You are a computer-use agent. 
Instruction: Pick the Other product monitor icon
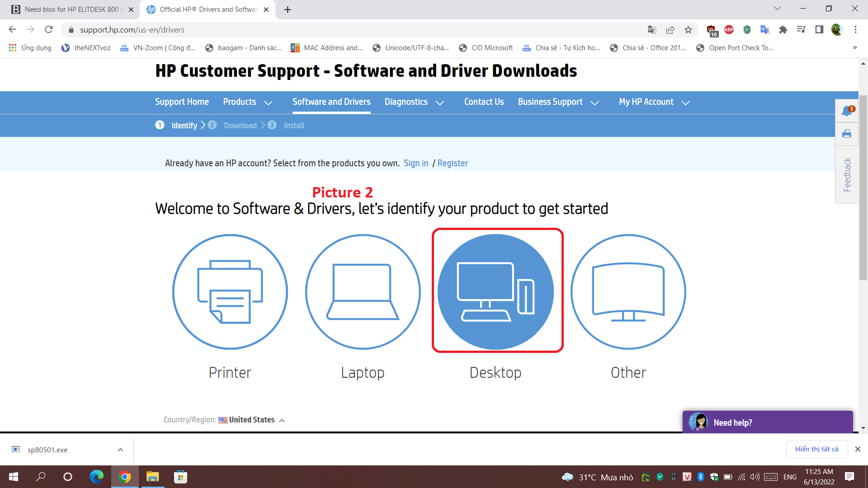(x=628, y=292)
